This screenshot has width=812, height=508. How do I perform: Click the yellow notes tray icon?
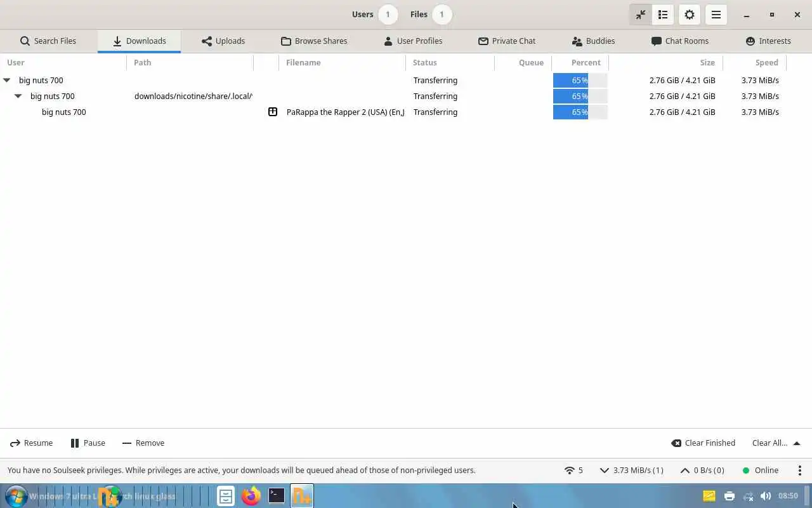[x=709, y=496]
